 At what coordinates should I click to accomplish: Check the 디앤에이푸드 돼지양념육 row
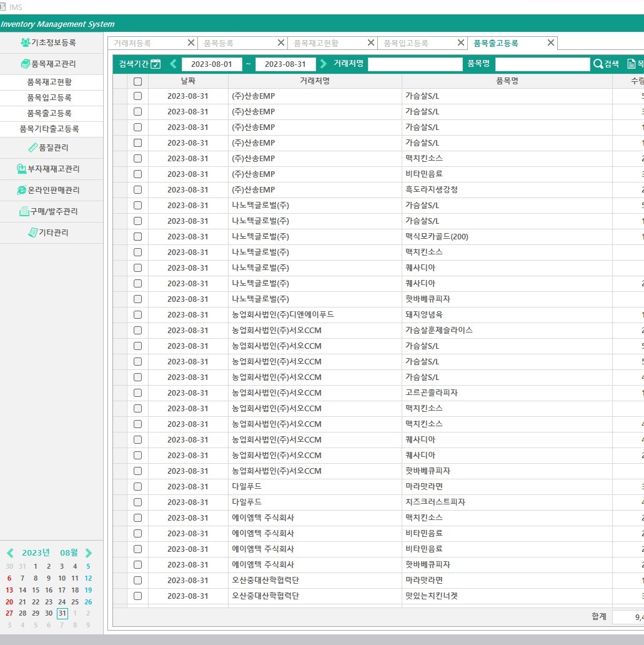pyautogui.click(x=138, y=314)
